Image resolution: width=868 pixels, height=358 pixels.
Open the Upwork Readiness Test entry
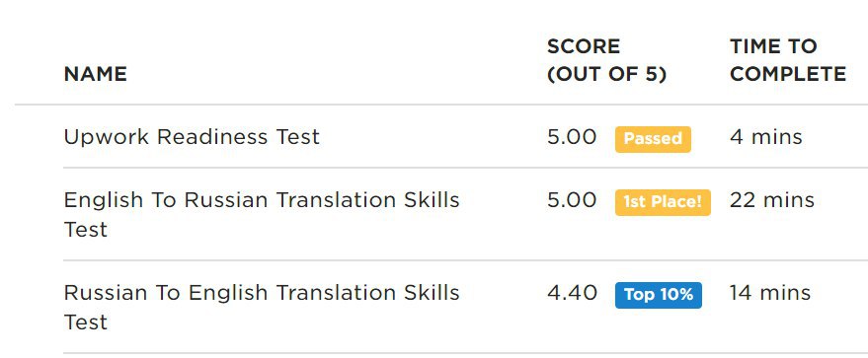tap(192, 136)
